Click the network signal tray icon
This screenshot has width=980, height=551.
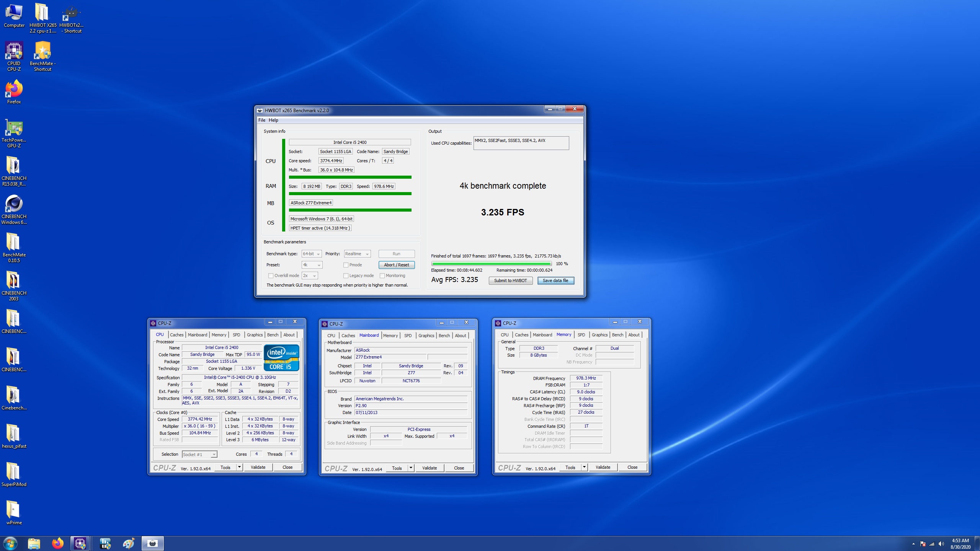pyautogui.click(x=932, y=544)
